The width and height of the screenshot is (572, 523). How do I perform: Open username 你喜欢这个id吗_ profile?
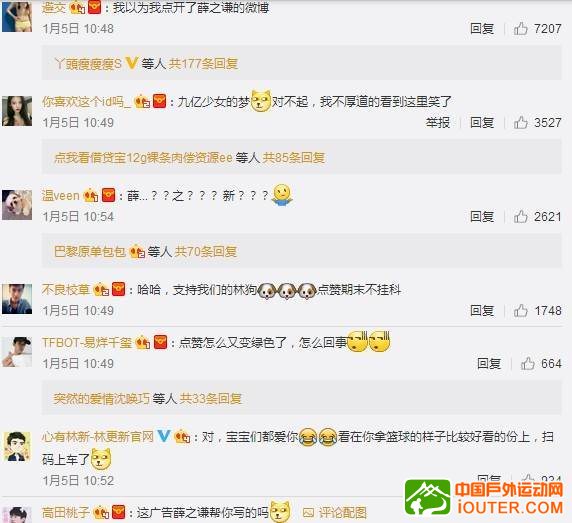86,101
